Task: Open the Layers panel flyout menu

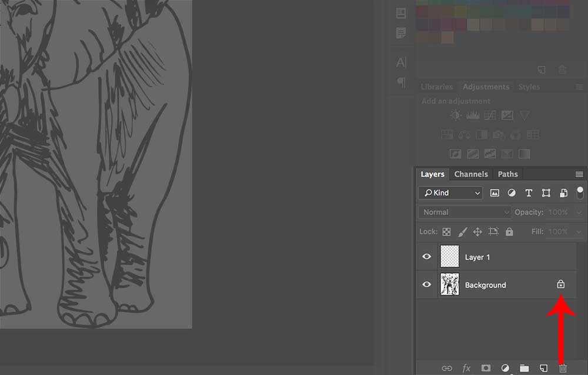Action: (579, 174)
